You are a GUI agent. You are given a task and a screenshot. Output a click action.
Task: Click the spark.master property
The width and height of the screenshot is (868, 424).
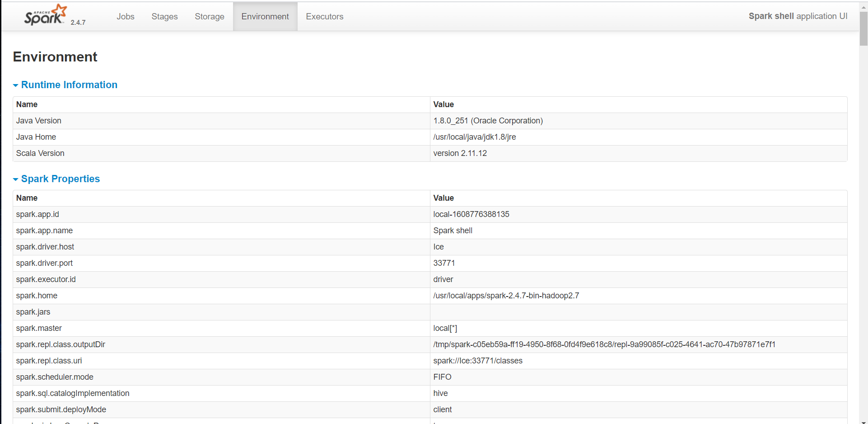coord(39,328)
